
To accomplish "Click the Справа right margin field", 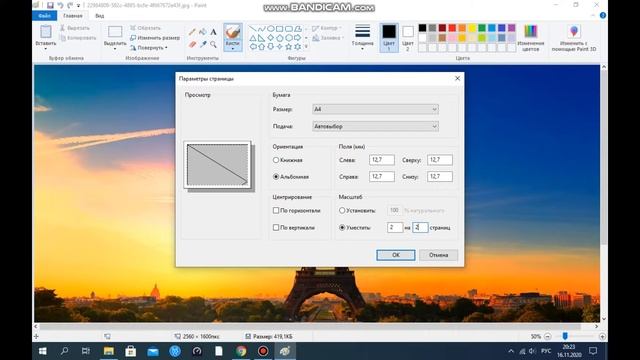I will [382, 177].
